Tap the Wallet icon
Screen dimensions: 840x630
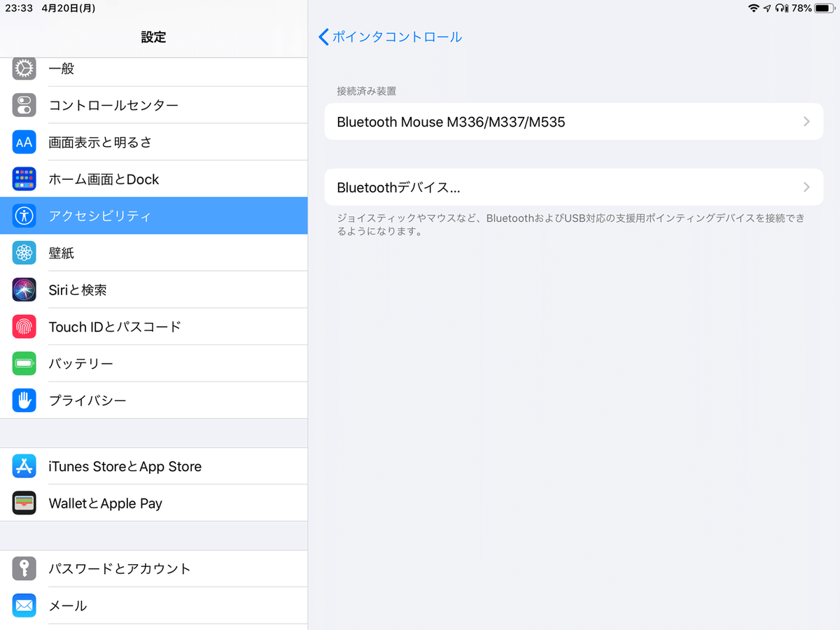coord(24,503)
